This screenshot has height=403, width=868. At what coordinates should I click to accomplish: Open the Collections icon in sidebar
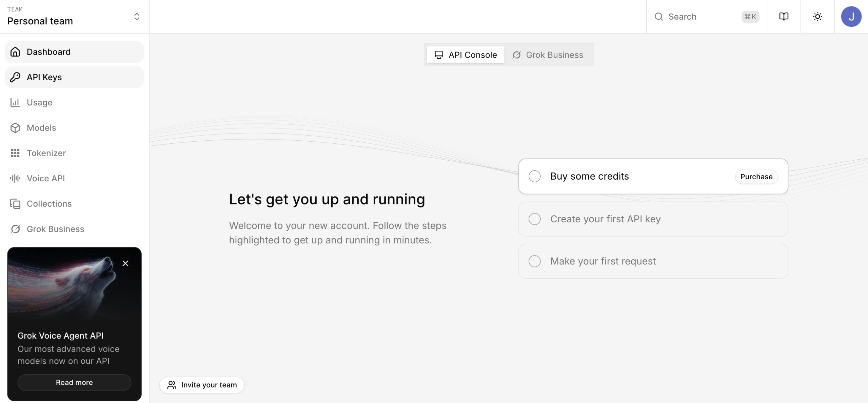pyautogui.click(x=15, y=204)
